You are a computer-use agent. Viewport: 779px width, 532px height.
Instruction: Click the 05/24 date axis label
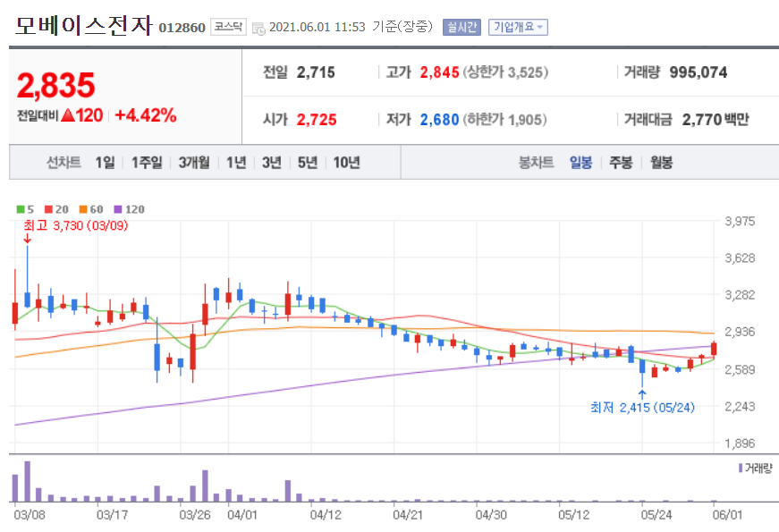pyautogui.click(x=656, y=515)
